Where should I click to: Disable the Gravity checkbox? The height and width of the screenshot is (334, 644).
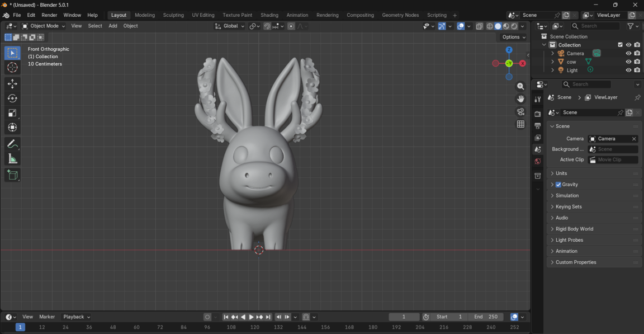click(x=558, y=185)
